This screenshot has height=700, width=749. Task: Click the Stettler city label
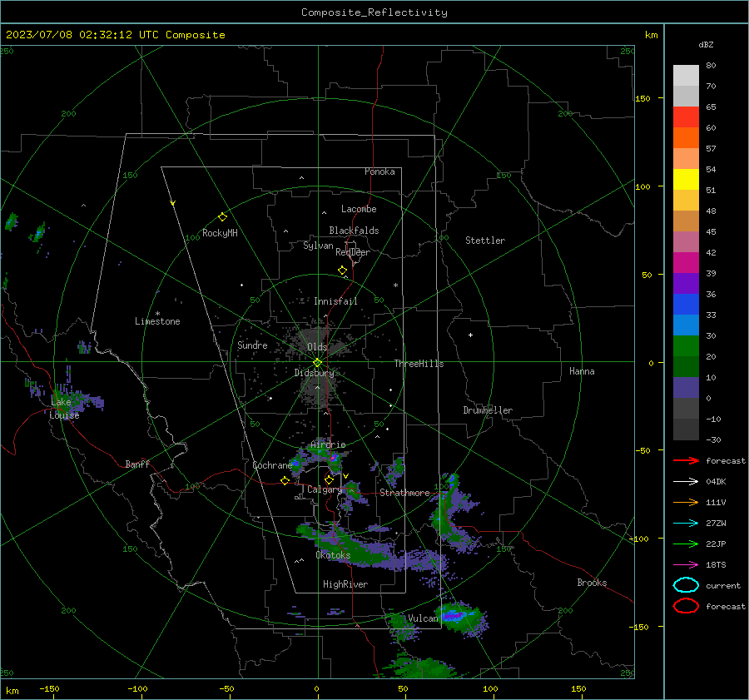click(x=485, y=241)
